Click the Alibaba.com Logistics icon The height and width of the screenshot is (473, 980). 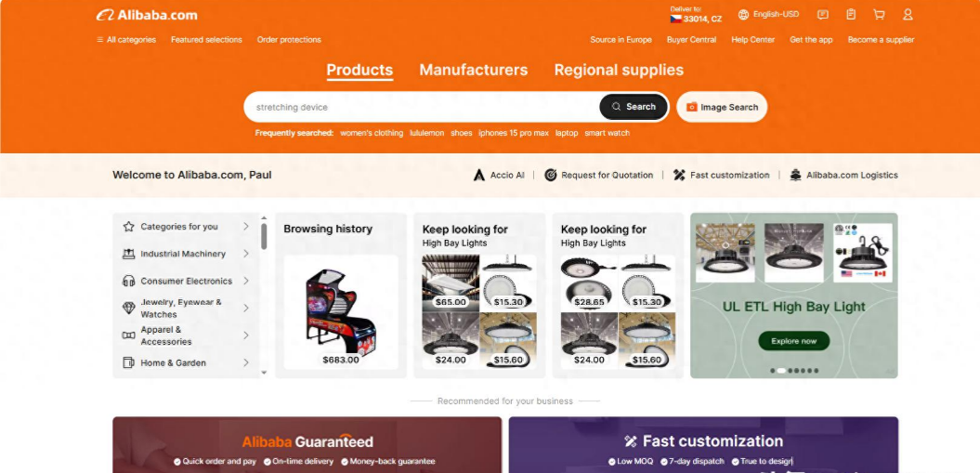coord(796,175)
